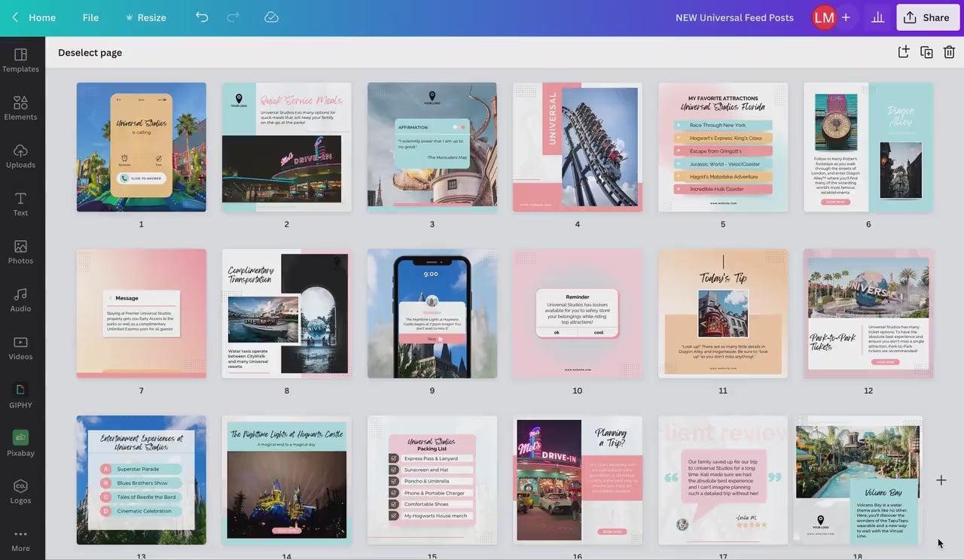The image size is (964, 560).
Task: Click the cloud save status icon
Action: click(x=272, y=17)
